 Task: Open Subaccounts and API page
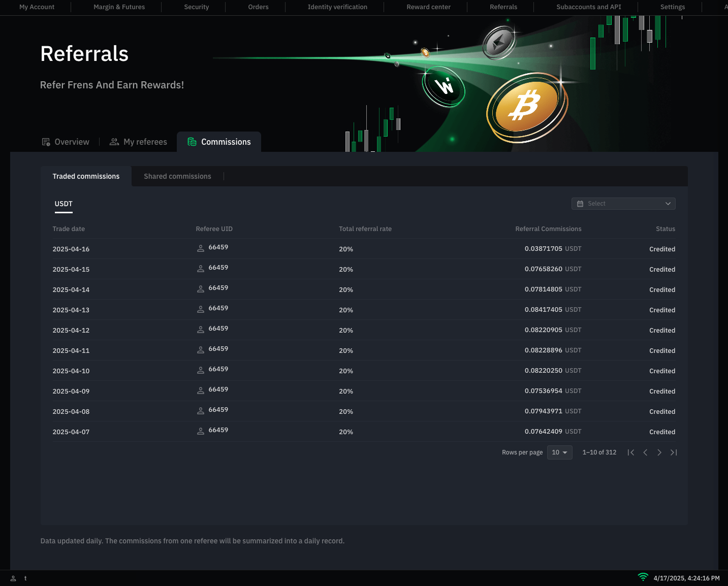[589, 7]
